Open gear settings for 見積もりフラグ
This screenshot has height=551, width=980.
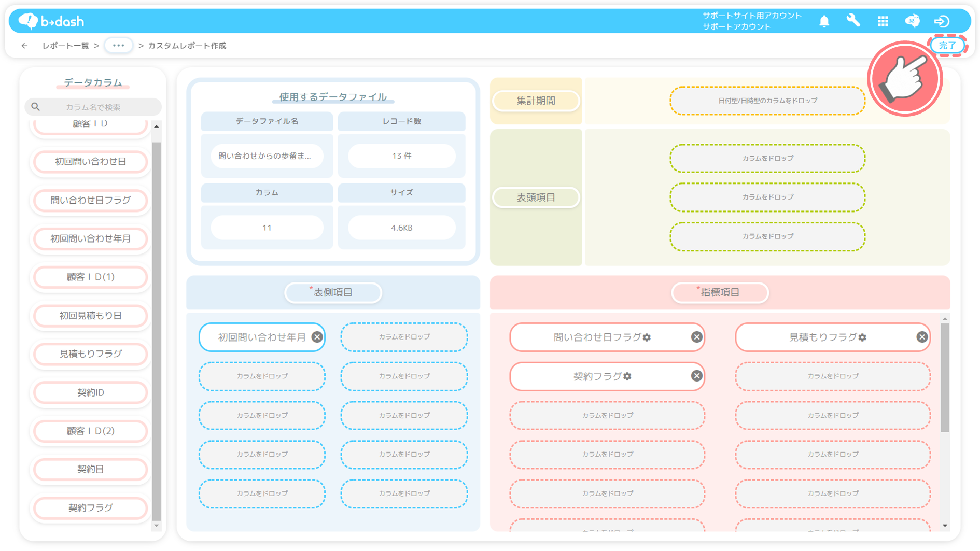(x=862, y=337)
